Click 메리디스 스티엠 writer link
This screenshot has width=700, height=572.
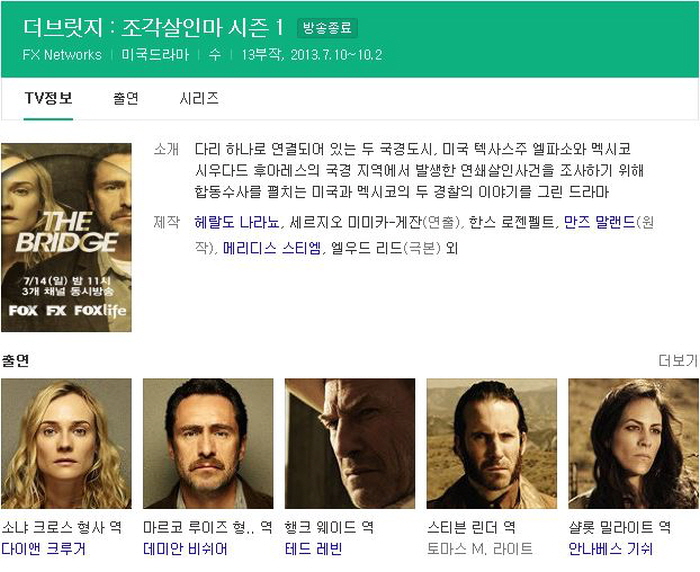coord(271,247)
